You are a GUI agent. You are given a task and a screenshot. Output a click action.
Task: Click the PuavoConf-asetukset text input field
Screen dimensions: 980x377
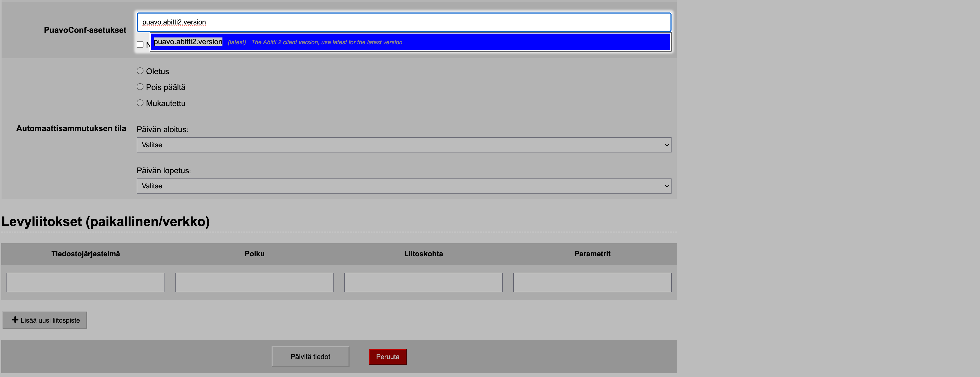point(403,22)
